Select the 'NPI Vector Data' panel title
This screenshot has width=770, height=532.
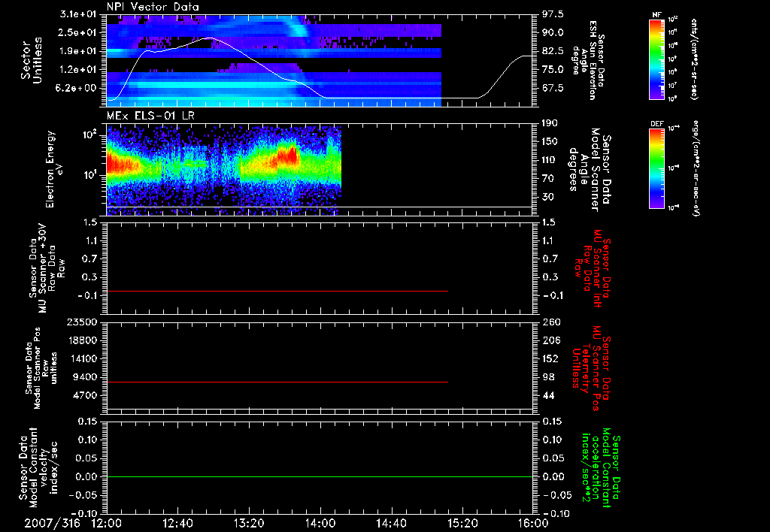tap(153, 7)
